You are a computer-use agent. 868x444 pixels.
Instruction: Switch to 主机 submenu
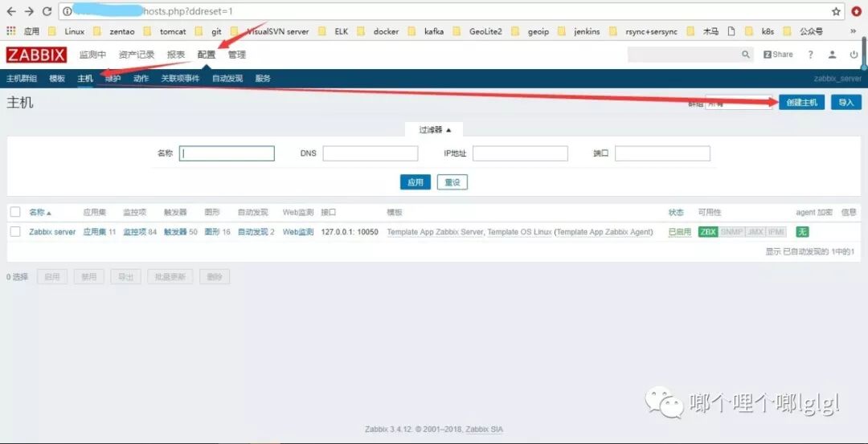click(x=85, y=79)
